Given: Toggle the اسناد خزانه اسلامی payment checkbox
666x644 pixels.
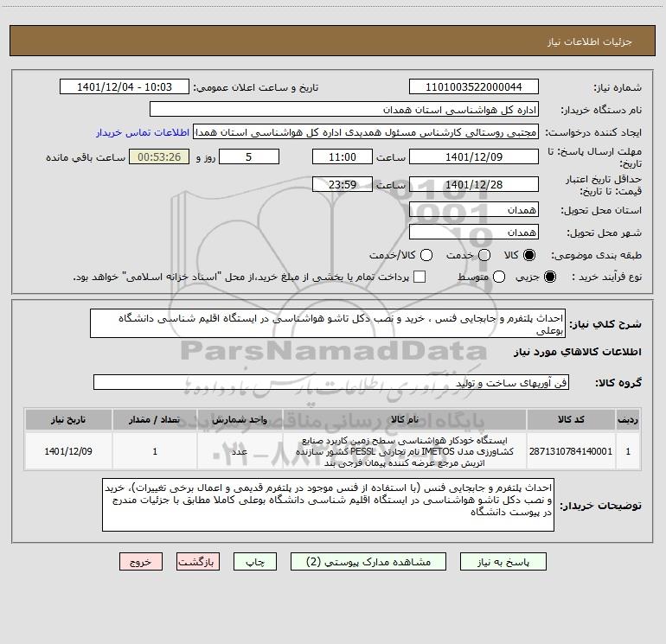Looking at the screenshot, I should pyautogui.click(x=419, y=277).
